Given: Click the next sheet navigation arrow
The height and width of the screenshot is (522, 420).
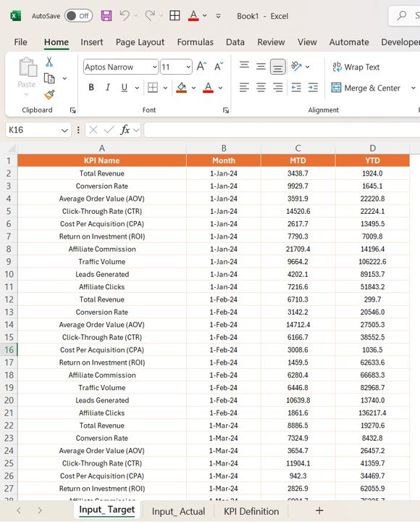Looking at the screenshot, I should tap(40, 510).
